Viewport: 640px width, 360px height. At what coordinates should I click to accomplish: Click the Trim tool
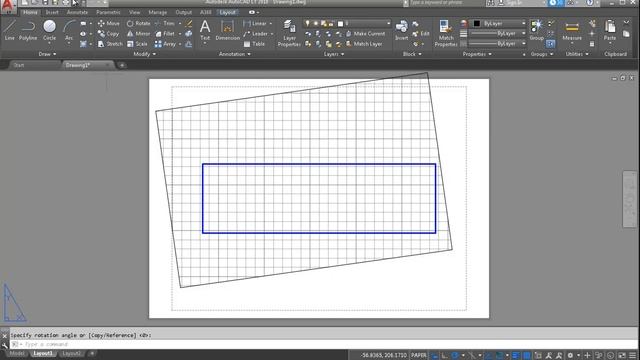point(165,24)
